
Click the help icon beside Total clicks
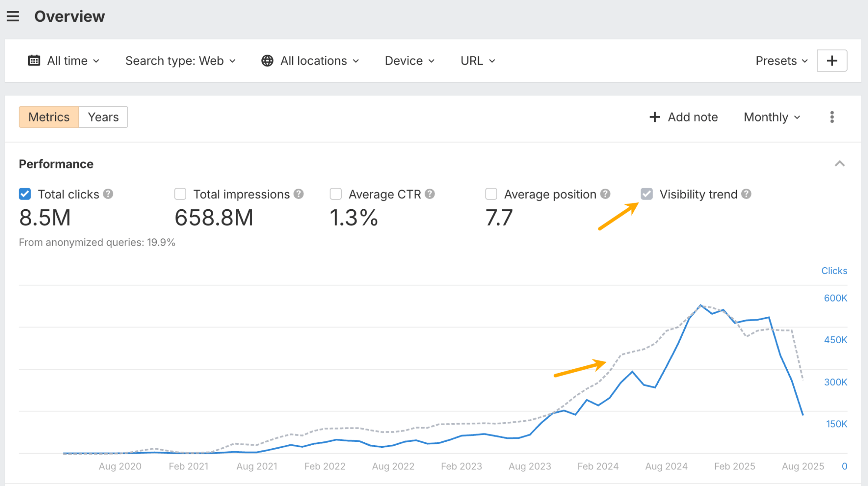(108, 194)
